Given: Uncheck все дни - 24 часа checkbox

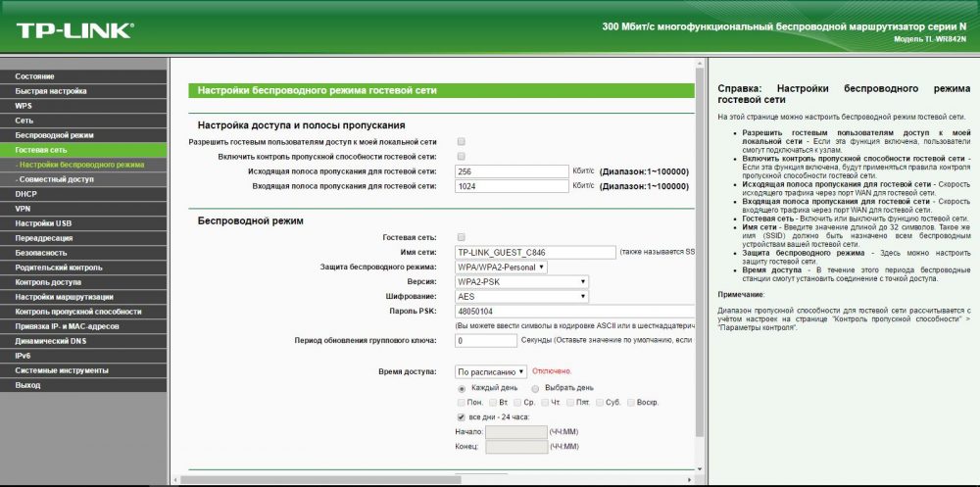Looking at the screenshot, I should [x=462, y=417].
